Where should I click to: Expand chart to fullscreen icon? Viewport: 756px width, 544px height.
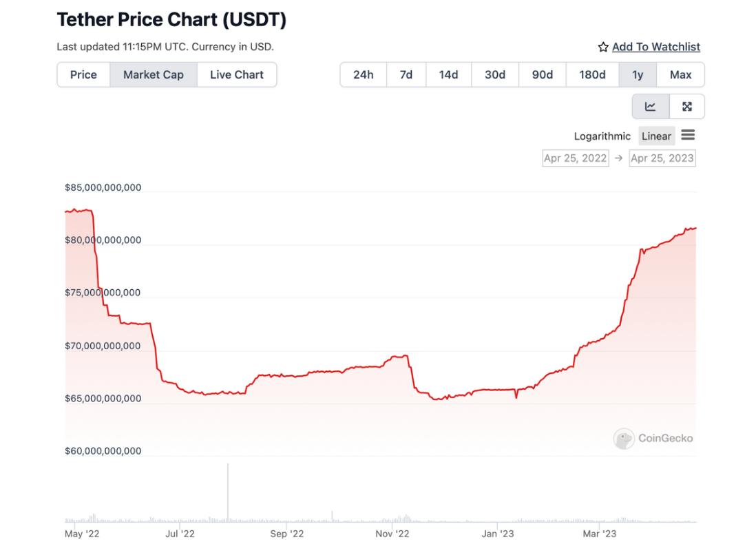(687, 107)
